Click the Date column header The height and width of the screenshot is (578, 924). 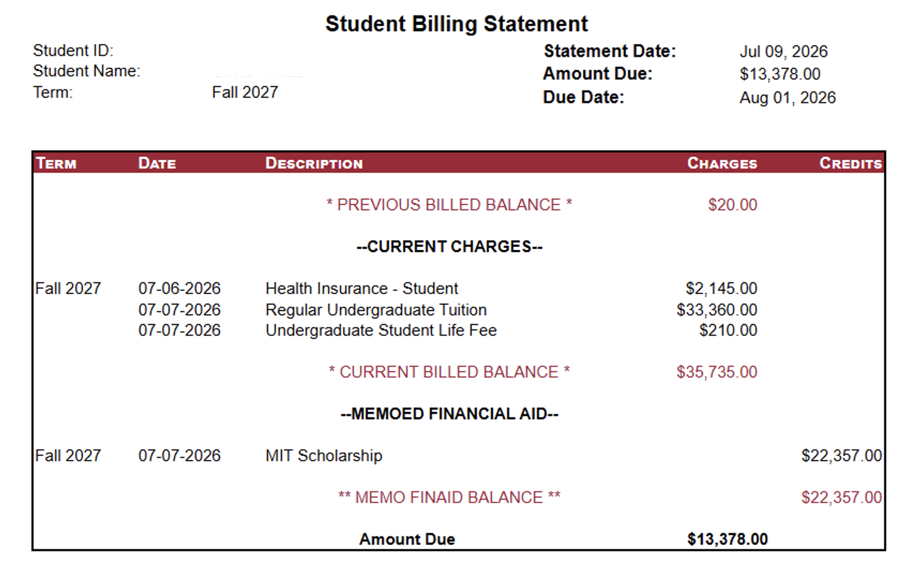(157, 163)
